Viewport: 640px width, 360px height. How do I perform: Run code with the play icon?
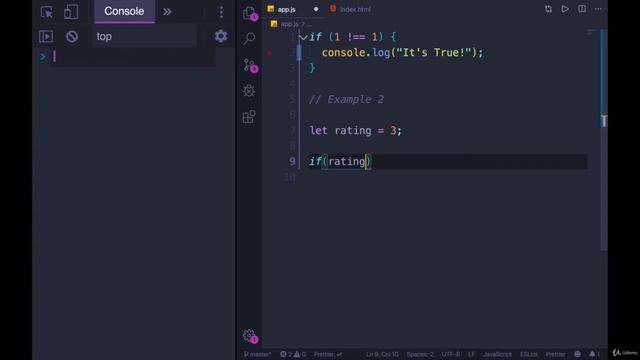coord(565,9)
